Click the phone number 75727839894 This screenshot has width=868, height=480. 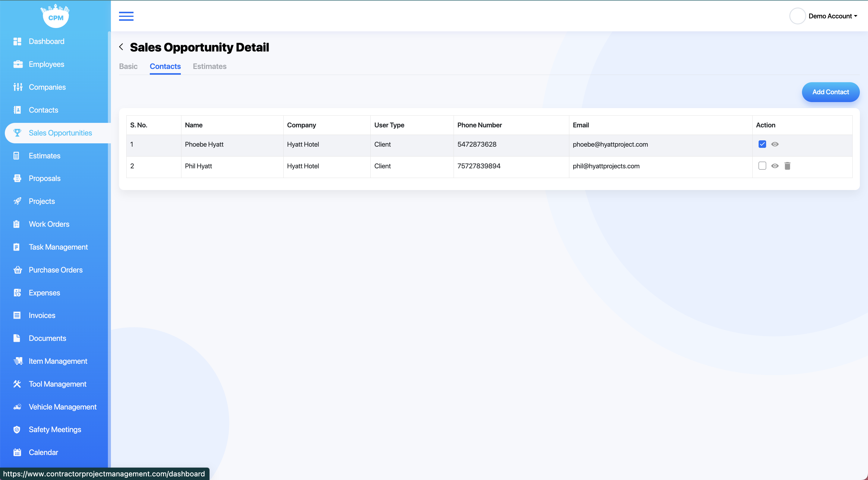point(479,166)
